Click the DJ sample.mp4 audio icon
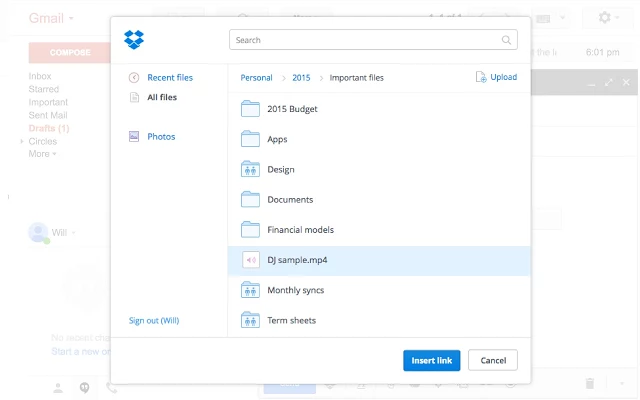The image size is (640, 400). tap(250, 260)
